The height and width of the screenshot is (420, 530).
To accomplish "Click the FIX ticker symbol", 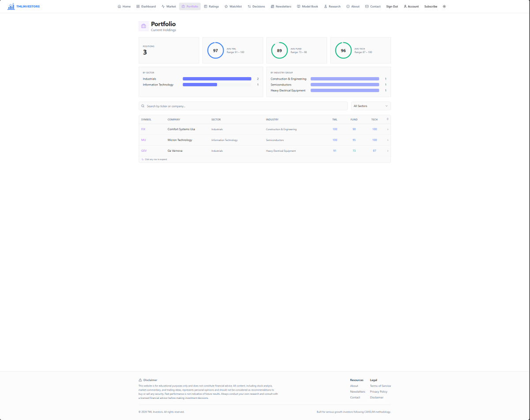I will [143, 129].
